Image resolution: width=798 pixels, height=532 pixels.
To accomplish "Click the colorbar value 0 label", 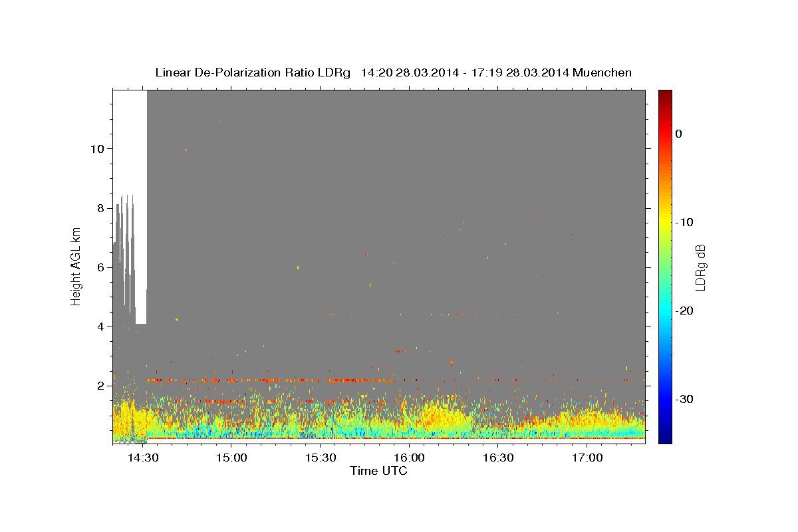I will [679, 134].
